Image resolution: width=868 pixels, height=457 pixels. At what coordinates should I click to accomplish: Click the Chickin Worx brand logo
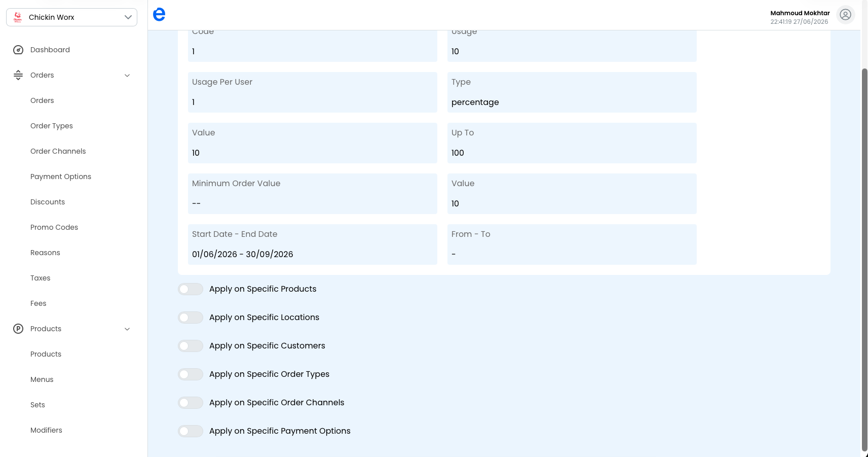pos(18,17)
